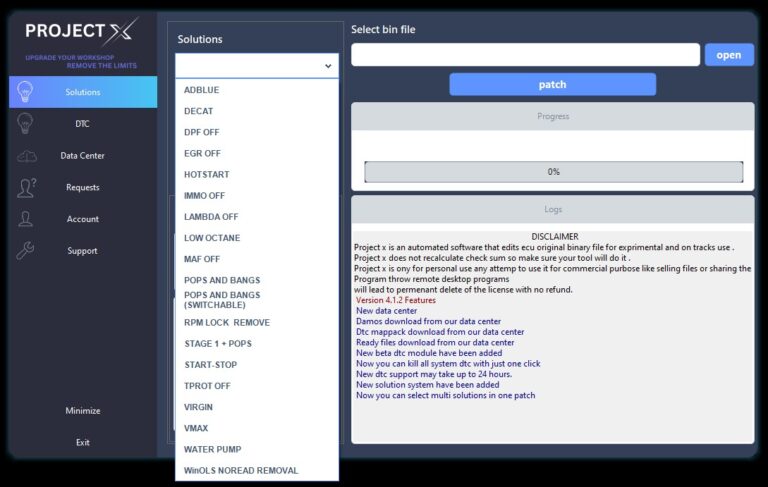Choose WinOLS NOREAD REMOVAL option
The width and height of the screenshot is (768, 487).
pos(241,470)
